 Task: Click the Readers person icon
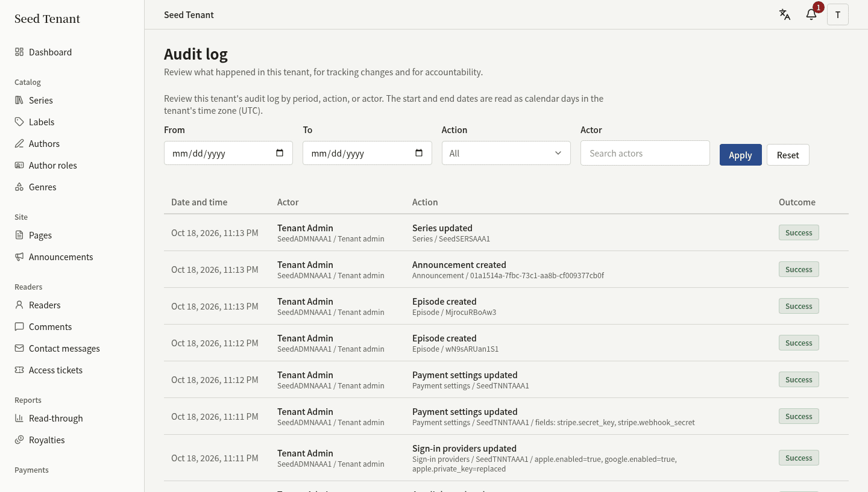point(19,305)
